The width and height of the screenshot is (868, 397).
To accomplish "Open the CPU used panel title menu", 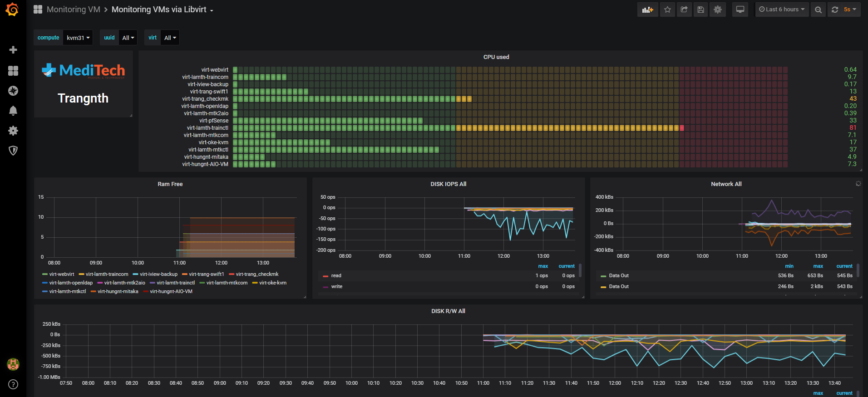I will point(496,57).
